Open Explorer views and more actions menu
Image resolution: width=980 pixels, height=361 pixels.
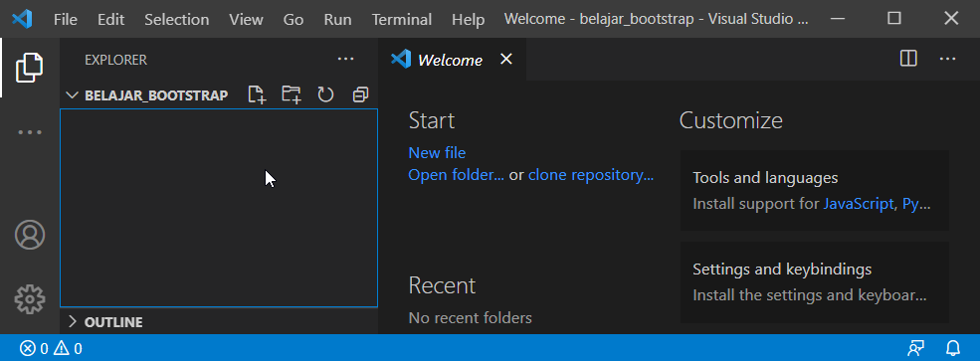pyautogui.click(x=345, y=60)
